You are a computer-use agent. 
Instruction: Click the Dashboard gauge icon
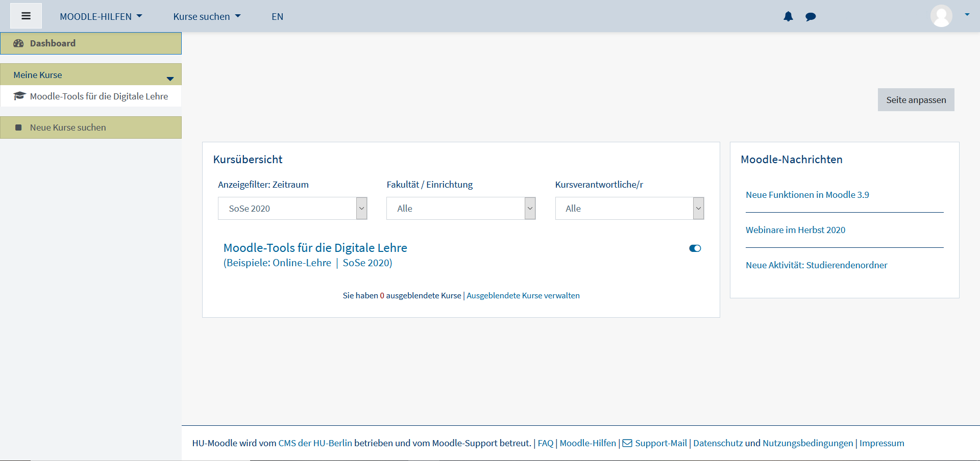(18, 43)
